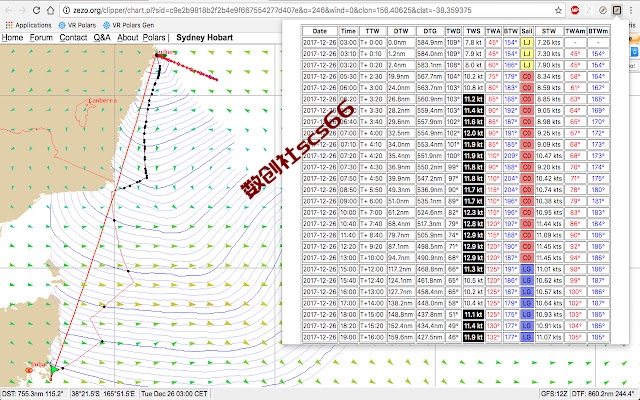Click the Date column header
Image resolution: width=640 pixels, height=400 pixels.
pyautogui.click(x=320, y=31)
